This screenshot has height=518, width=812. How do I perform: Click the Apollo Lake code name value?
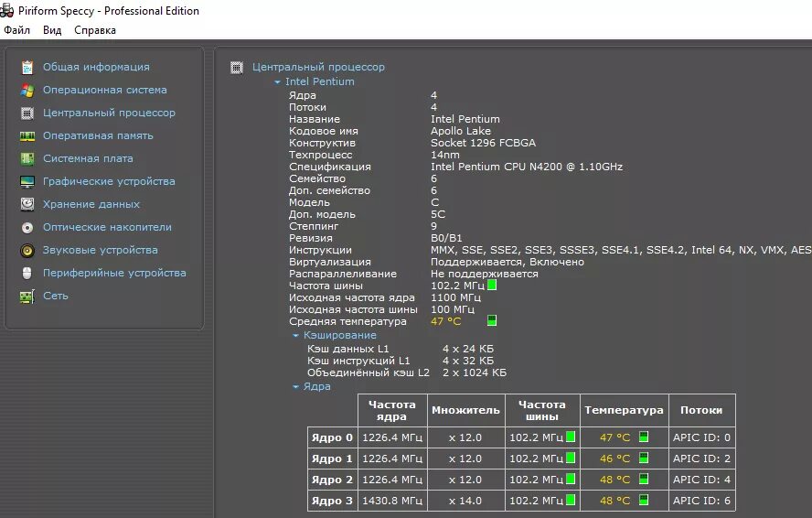[x=460, y=131]
